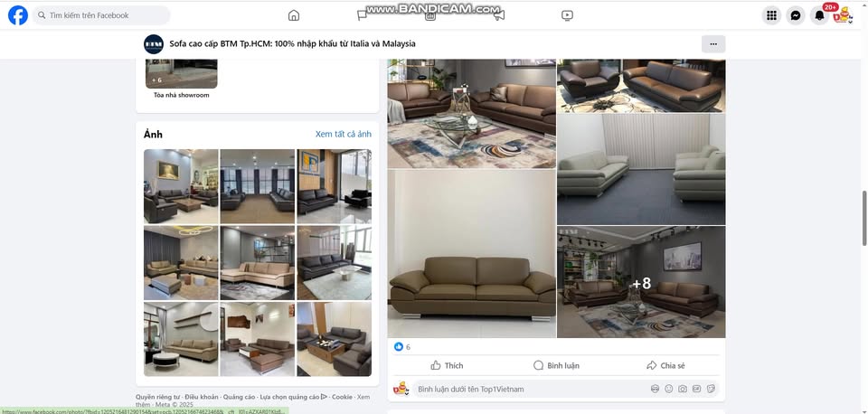Open the apps menu grid icon

(x=771, y=15)
